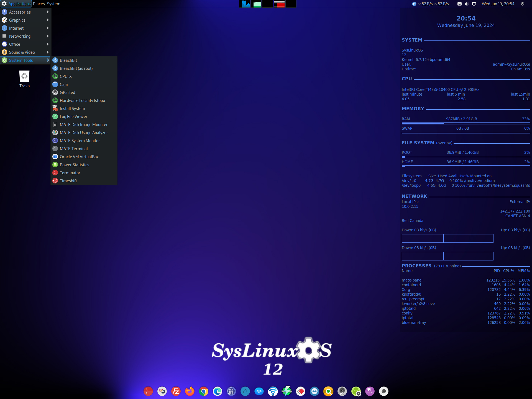Image resolution: width=532 pixels, height=399 pixels.
Task: Expand the Internet submenu
Action: [25, 28]
